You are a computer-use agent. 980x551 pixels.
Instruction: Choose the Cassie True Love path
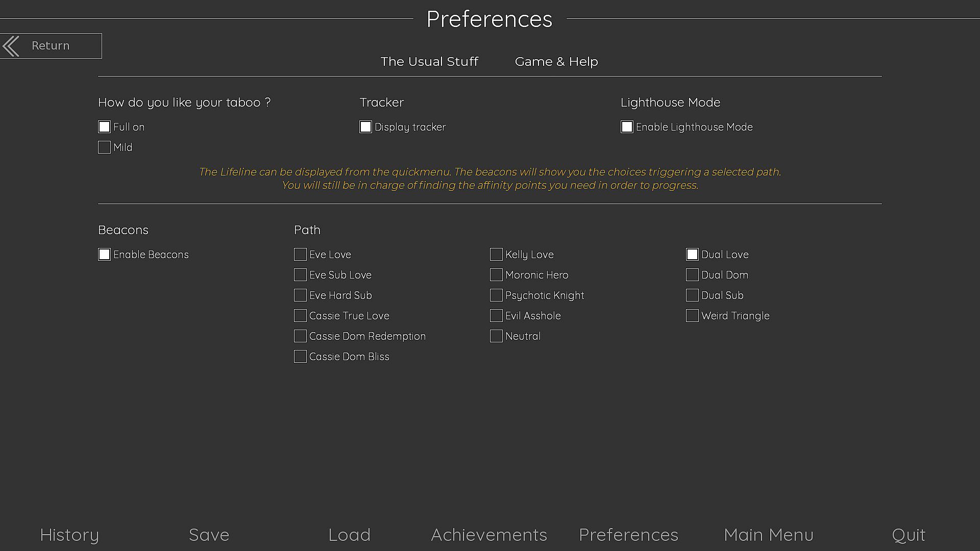[301, 316]
